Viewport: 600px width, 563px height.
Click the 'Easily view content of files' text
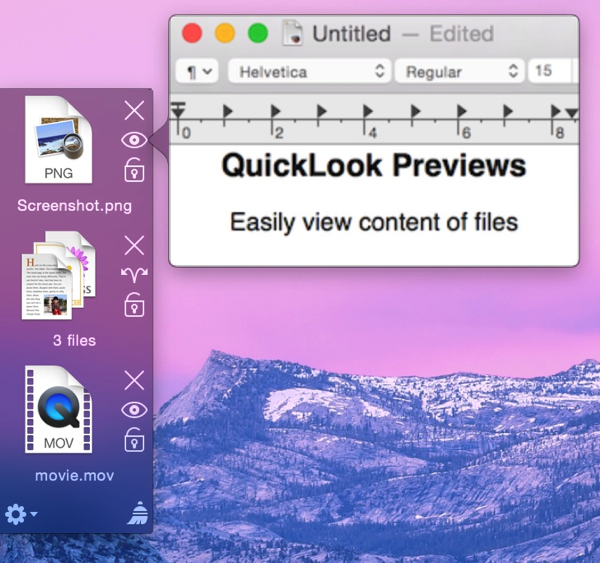click(374, 222)
